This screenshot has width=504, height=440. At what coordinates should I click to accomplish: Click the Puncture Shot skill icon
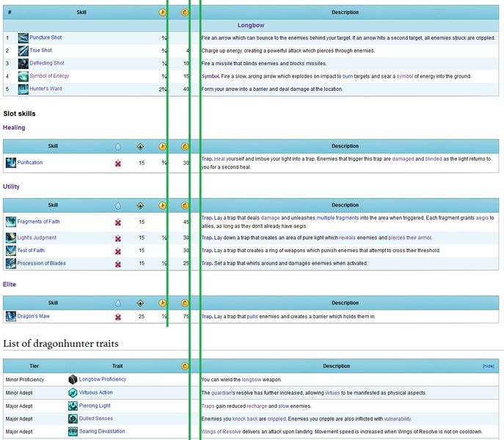click(23, 38)
